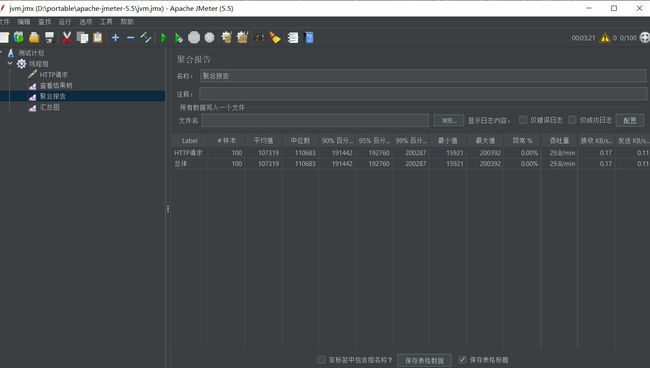Viewport: 650px width, 368px height.
Task: Click the toolbar Collapse All minus icon
Action: click(131, 38)
